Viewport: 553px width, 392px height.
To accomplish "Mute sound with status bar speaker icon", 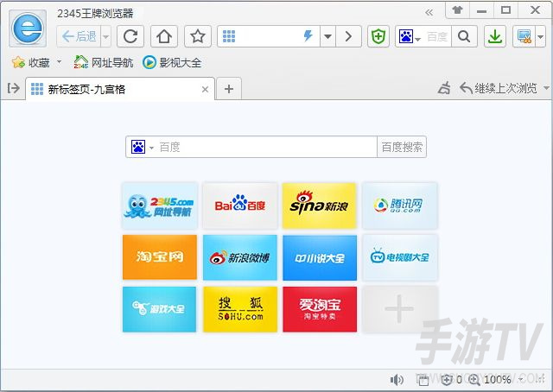I will click(x=397, y=379).
